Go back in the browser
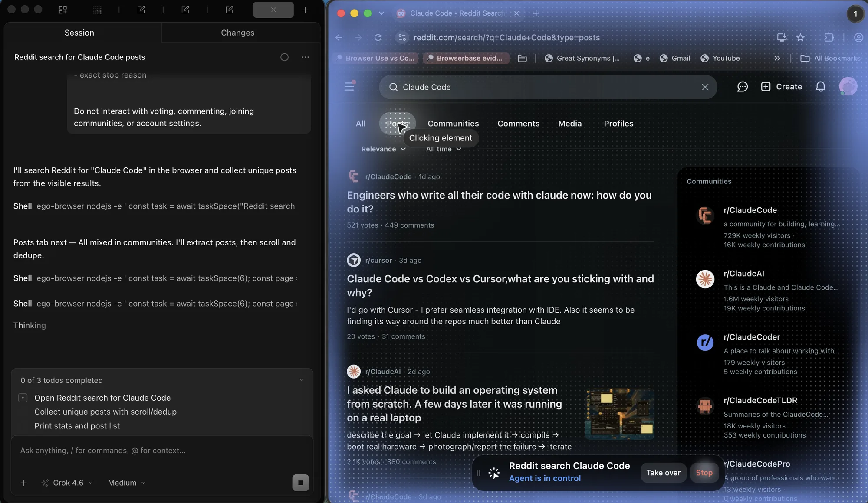 coord(339,38)
